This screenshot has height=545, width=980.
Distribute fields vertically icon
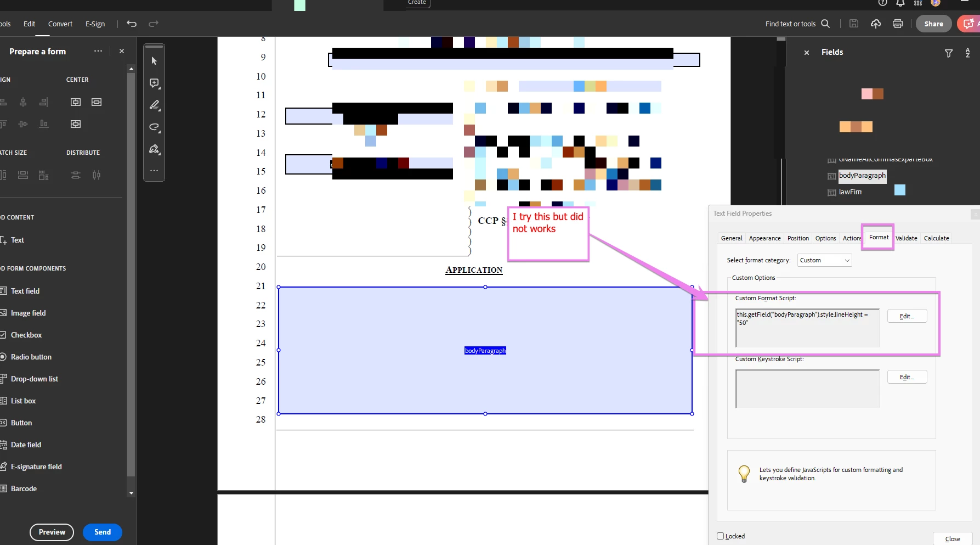(x=76, y=175)
